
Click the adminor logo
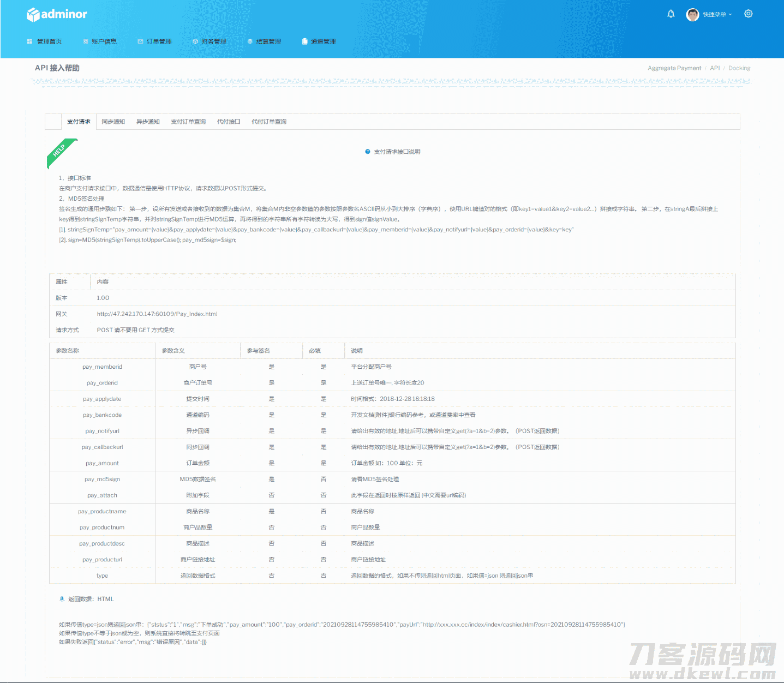point(57,15)
